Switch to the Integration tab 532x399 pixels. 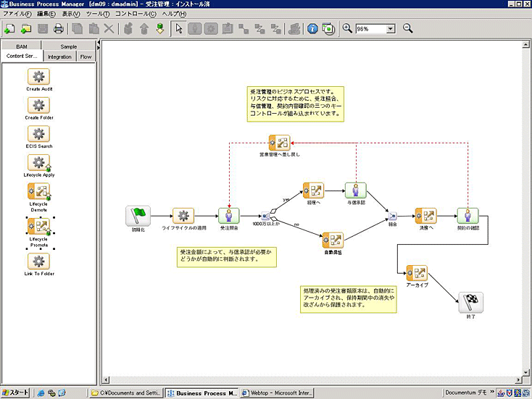pyautogui.click(x=59, y=56)
